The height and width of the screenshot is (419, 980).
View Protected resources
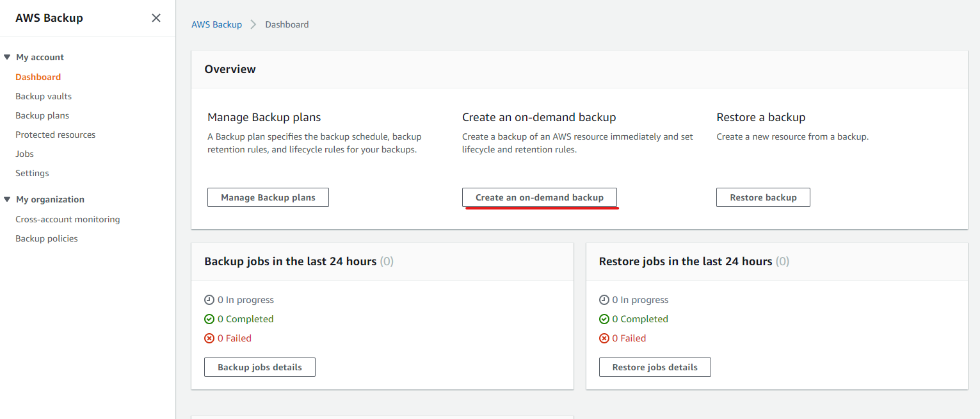coord(56,135)
